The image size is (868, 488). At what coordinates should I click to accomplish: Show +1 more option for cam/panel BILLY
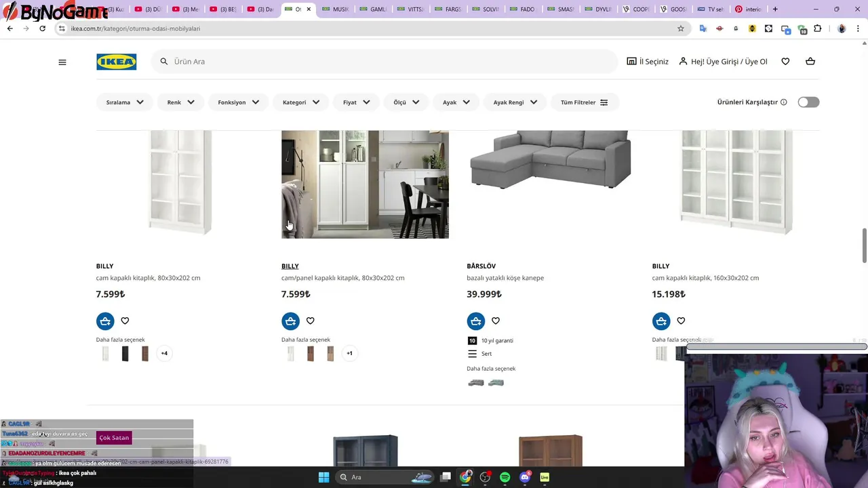tap(349, 353)
